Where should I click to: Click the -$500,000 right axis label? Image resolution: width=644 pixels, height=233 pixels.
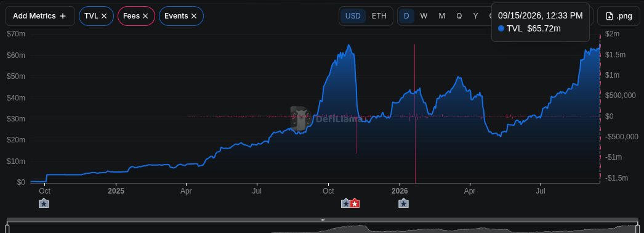click(621, 136)
